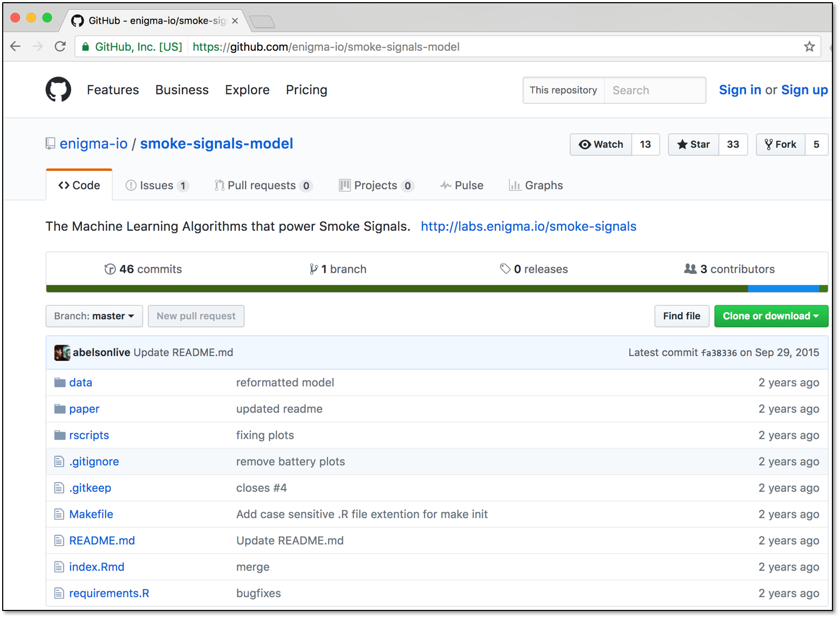Click the GitHub Octocat logo
This screenshot has height=618, width=840.
click(x=58, y=90)
